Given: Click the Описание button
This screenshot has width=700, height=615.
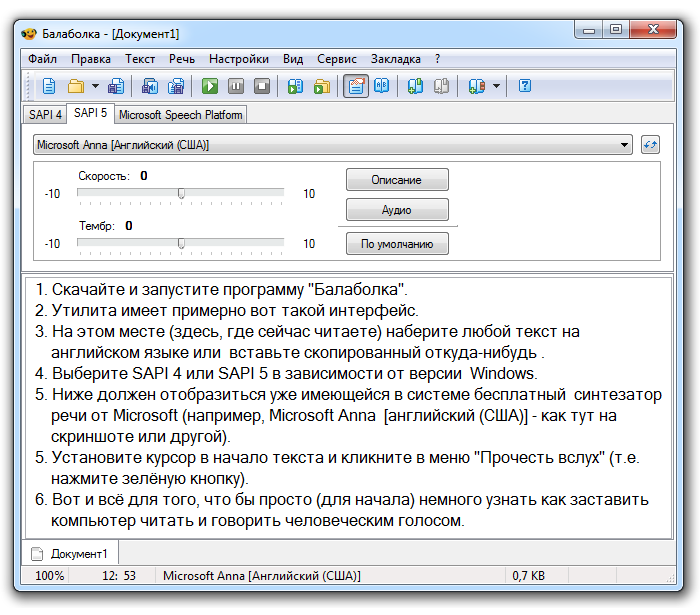Looking at the screenshot, I should (397, 179).
